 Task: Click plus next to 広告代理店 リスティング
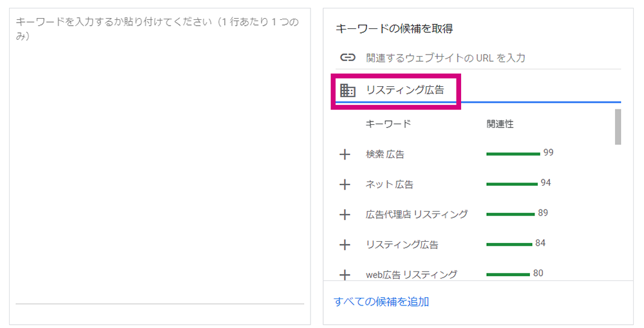345,215
